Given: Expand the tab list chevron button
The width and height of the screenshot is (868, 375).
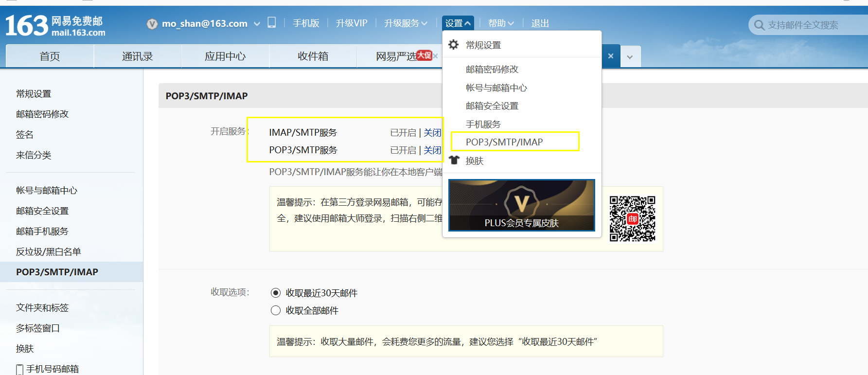Looking at the screenshot, I should pyautogui.click(x=630, y=57).
